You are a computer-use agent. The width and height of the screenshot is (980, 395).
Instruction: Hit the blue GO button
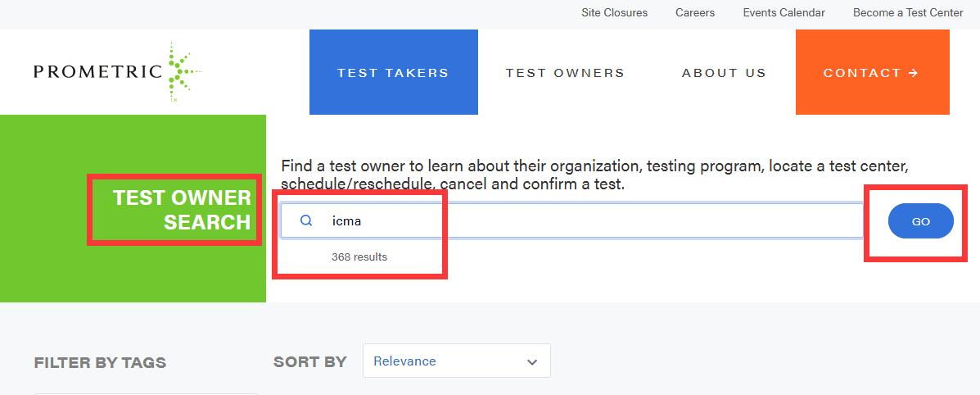tap(920, 221)
